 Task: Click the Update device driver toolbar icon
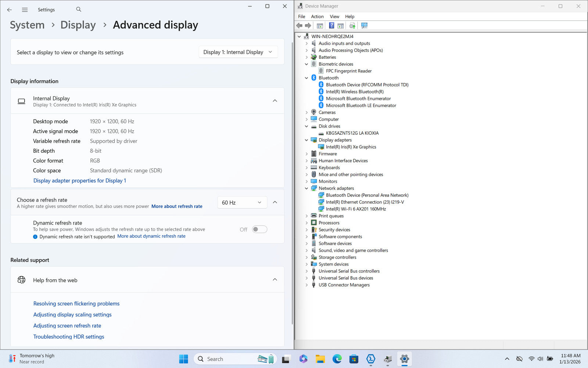click(352, 26)
